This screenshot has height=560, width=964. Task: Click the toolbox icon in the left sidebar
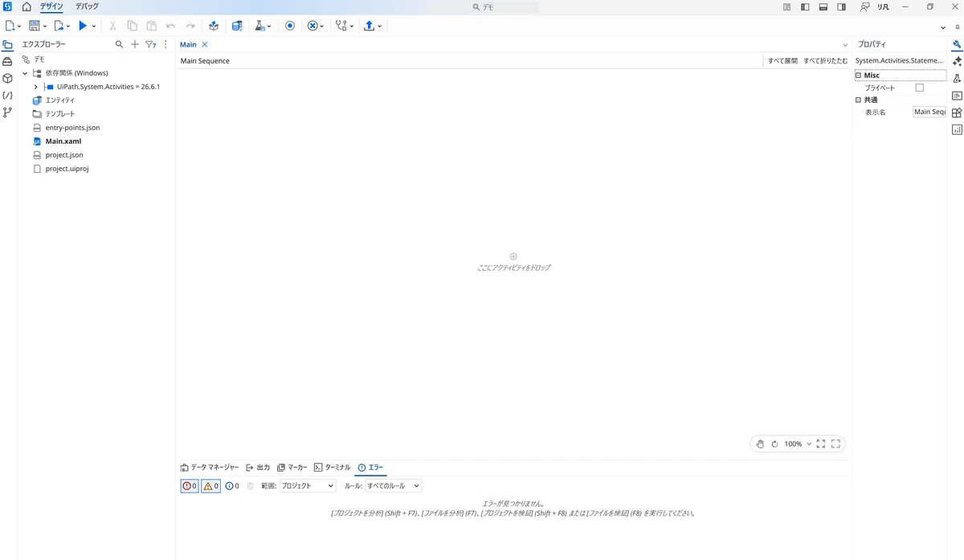(x=8, y=62)
